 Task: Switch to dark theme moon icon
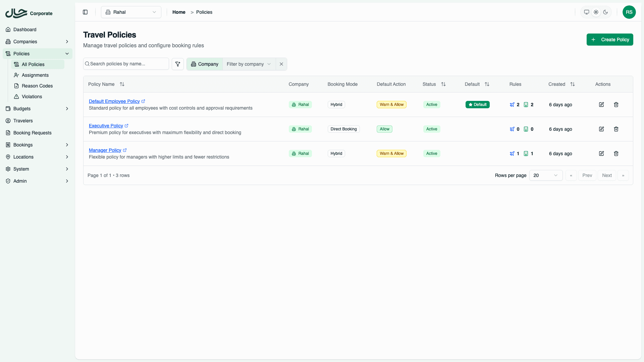[x=605, y=12]
